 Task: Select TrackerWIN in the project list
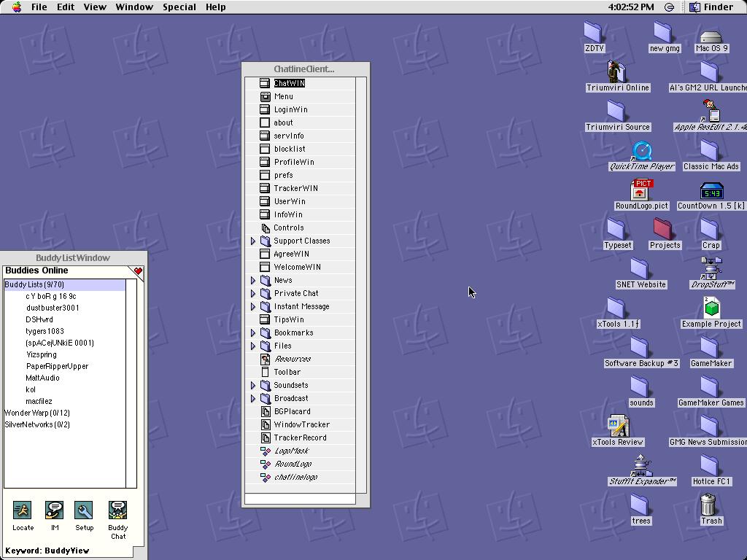(x=296, y=188)
